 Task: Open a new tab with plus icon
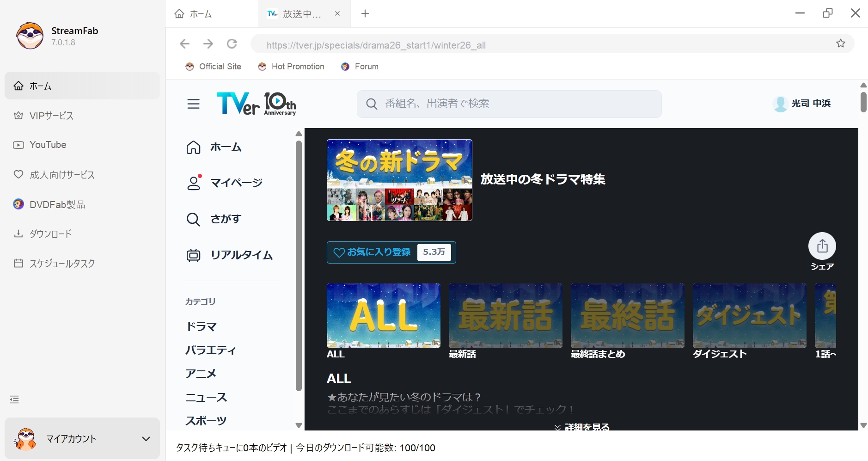click(365, 13)
